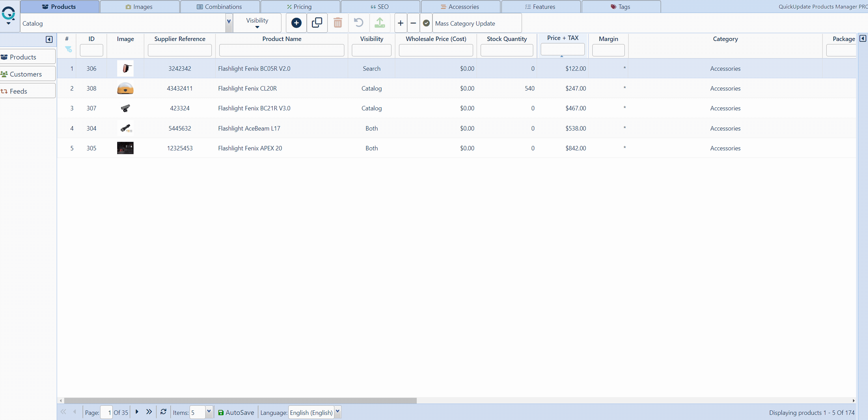Image resolution: width=868 pixels, height=420 pixels.
Task: Sort by Price + TAX column header
Action: click(562, 38)
